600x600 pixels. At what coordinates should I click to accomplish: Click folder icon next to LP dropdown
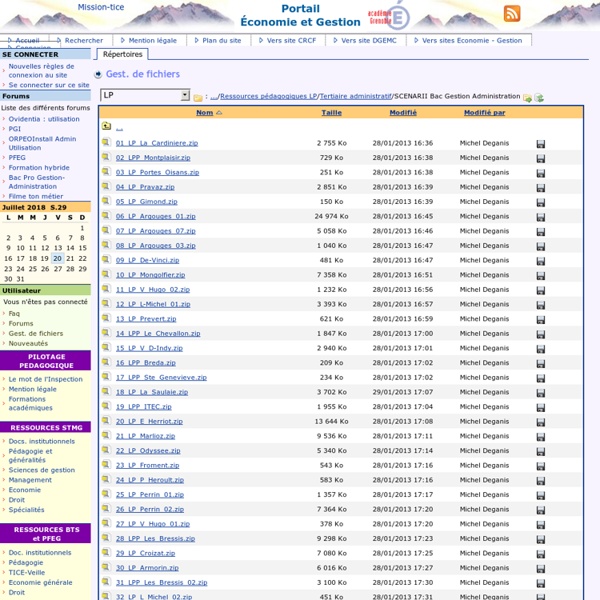point(198,98)
